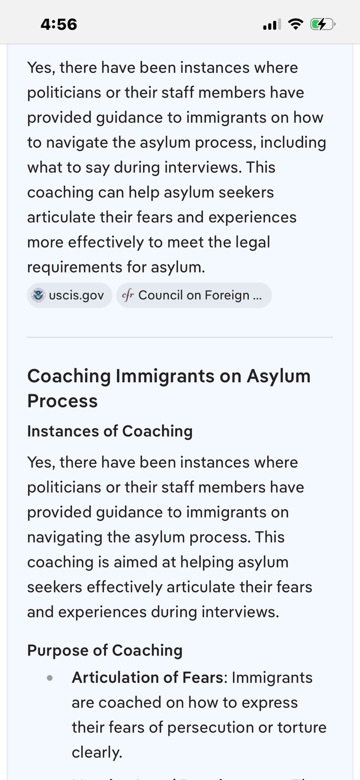
Task: Tap 'and experiences during interviews.' text line
Action: pos(153,612)
